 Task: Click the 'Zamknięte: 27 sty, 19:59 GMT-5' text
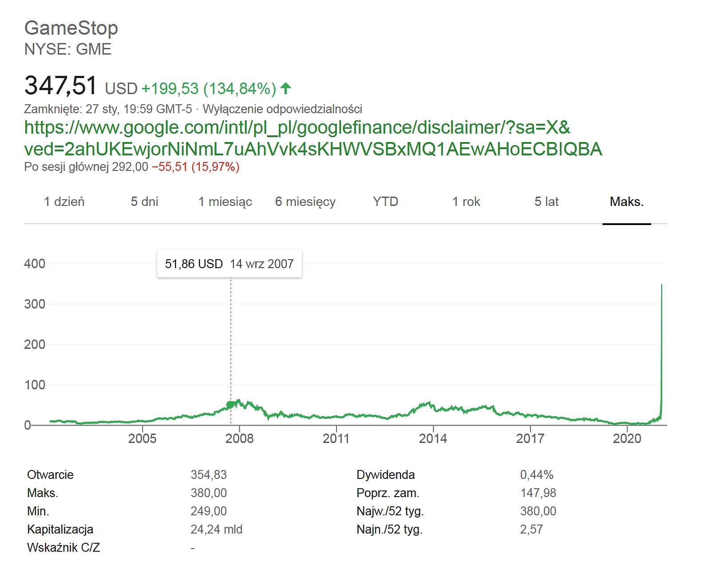[108, 109]
